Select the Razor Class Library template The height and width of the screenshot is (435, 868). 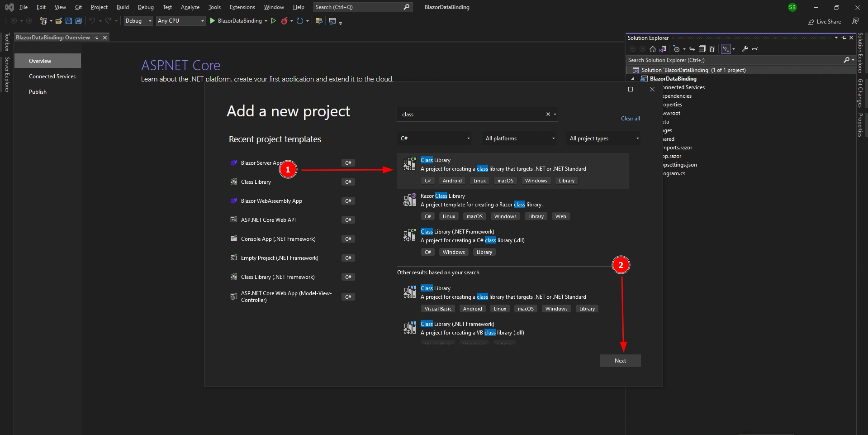[x=513, y=206]
